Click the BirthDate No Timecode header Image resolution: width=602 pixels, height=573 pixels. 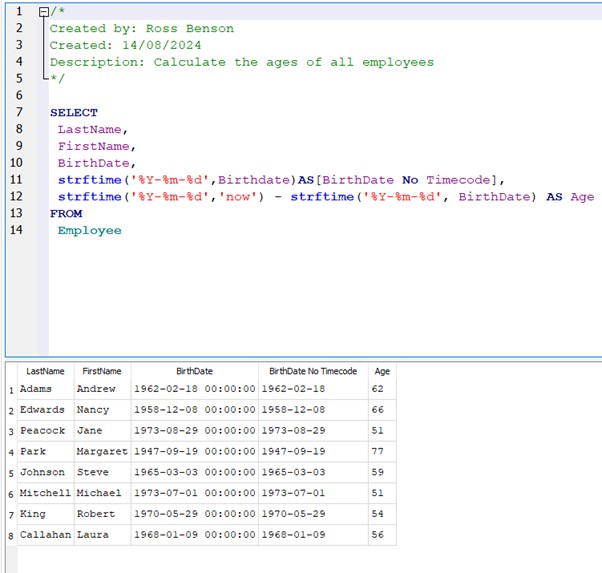point(313,371)
